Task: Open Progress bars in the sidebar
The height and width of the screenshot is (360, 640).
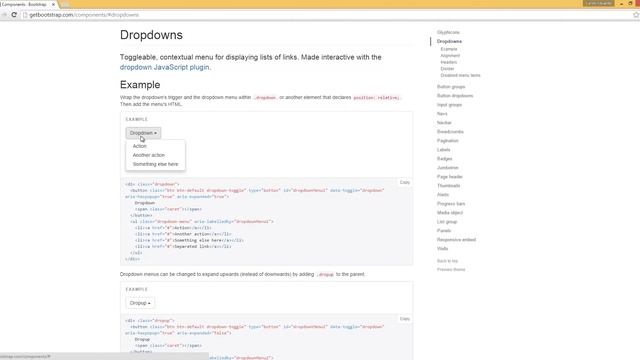Action: point(451,204)
